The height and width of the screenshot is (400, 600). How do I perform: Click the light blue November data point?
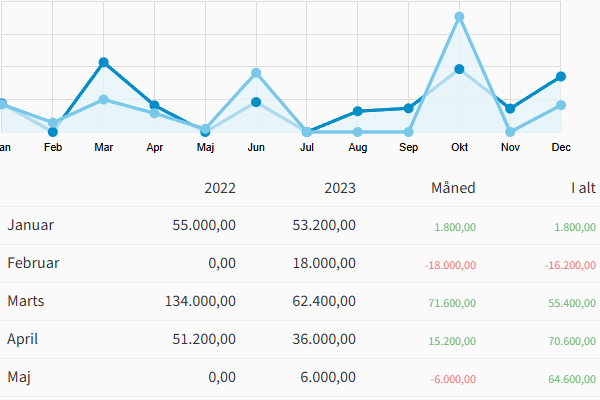coord(510,131)
